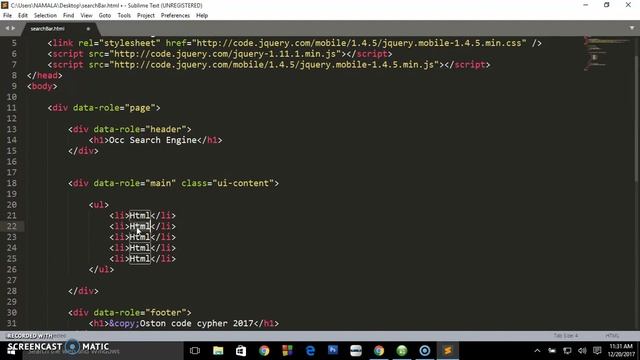The width and height of the screenshot is (640, 360).
Task: Click the next tab right arrow
Action: [13, 28]
